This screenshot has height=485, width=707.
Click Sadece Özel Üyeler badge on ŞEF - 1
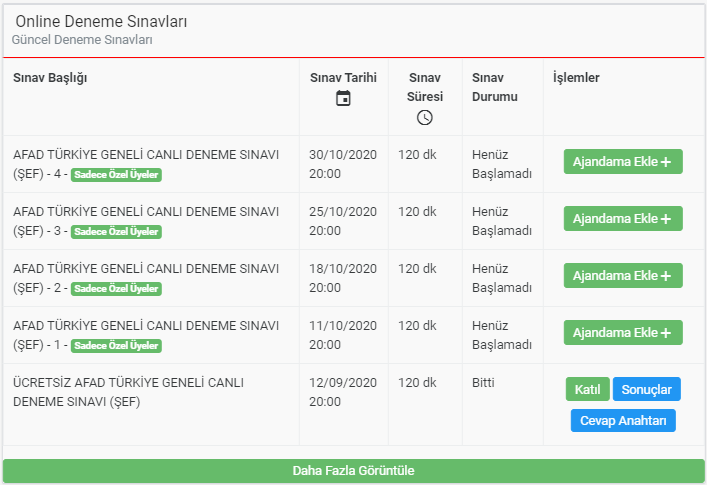pyautogui.click(x=116, y=346)
